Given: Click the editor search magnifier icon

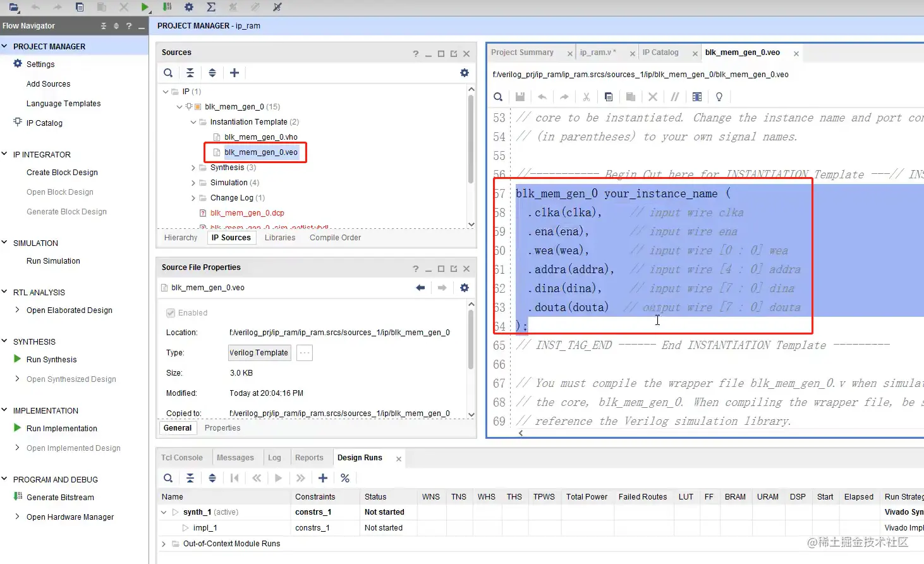Looking at the screenshot, I should pos(498,97).
